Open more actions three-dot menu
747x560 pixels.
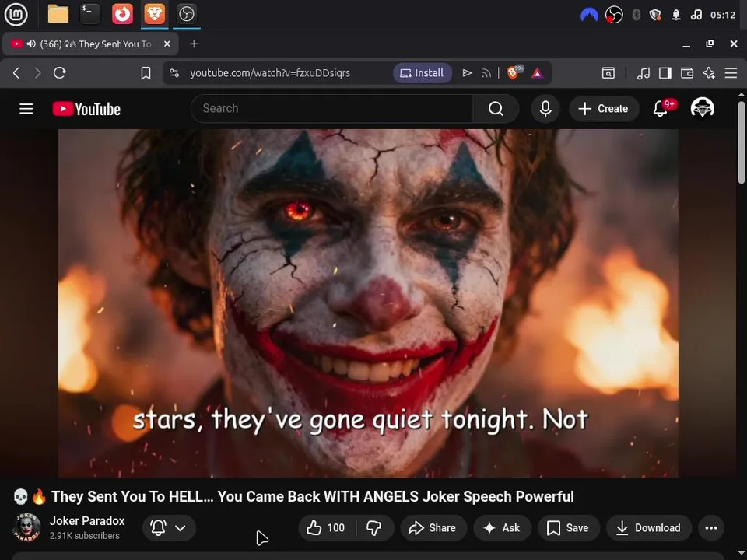pyautogui.click(x=710, y=527)
